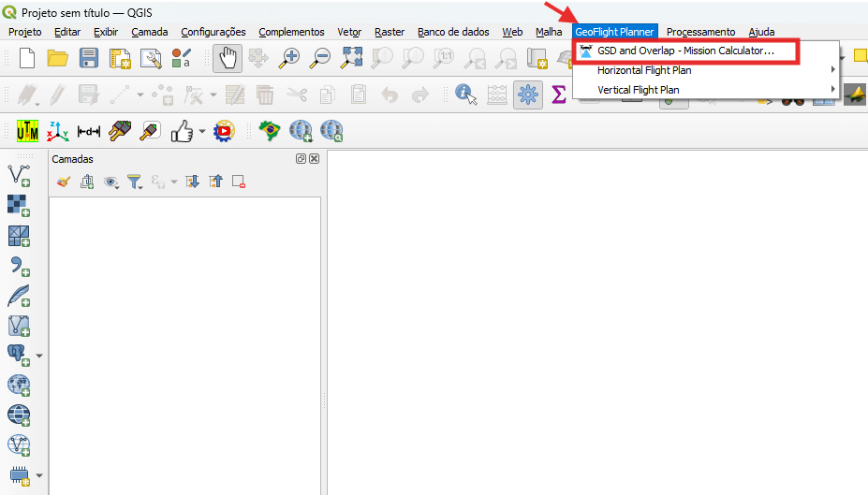Add a PostGIS layer elephant icon
Viewport: 868px width, 495px height.
(x=19, y=355)
